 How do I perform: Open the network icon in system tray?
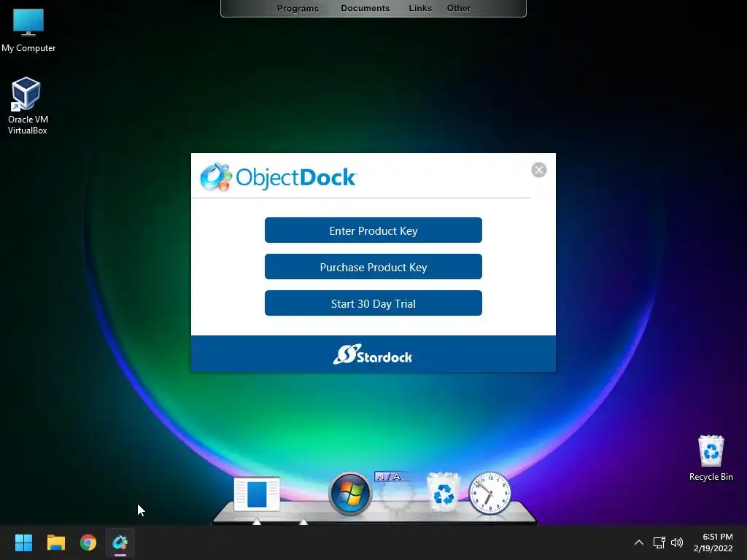pyautogui.click(x=659, y=542)
